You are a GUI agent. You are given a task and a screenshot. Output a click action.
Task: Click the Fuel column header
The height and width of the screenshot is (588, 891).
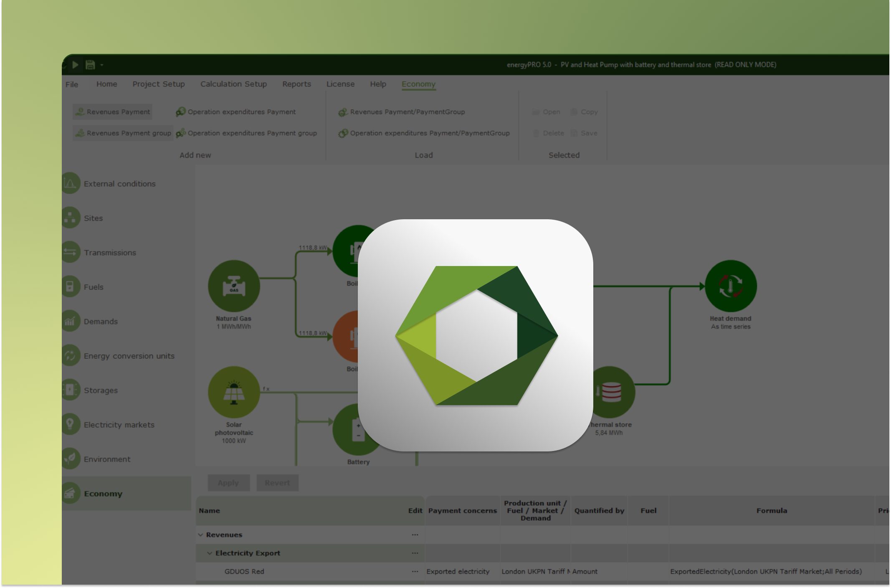click(x=648, y=511)
